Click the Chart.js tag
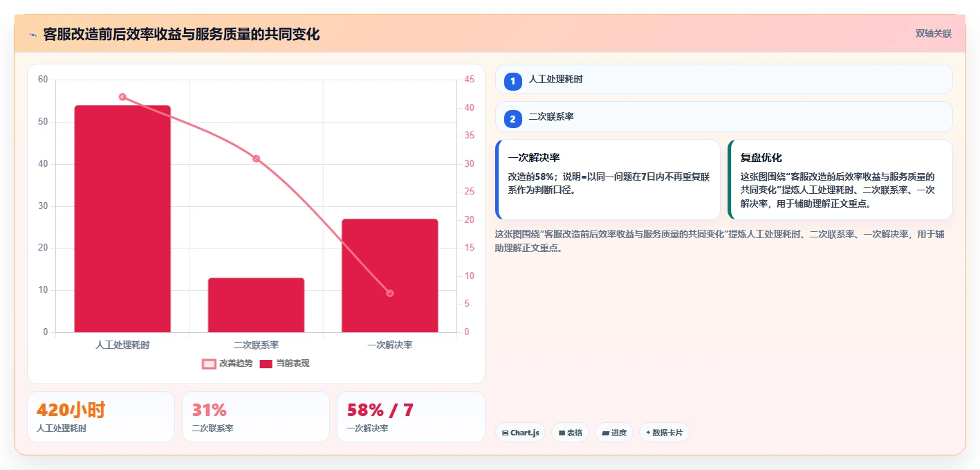Screen dimensions: 980x470 [521, 433]
